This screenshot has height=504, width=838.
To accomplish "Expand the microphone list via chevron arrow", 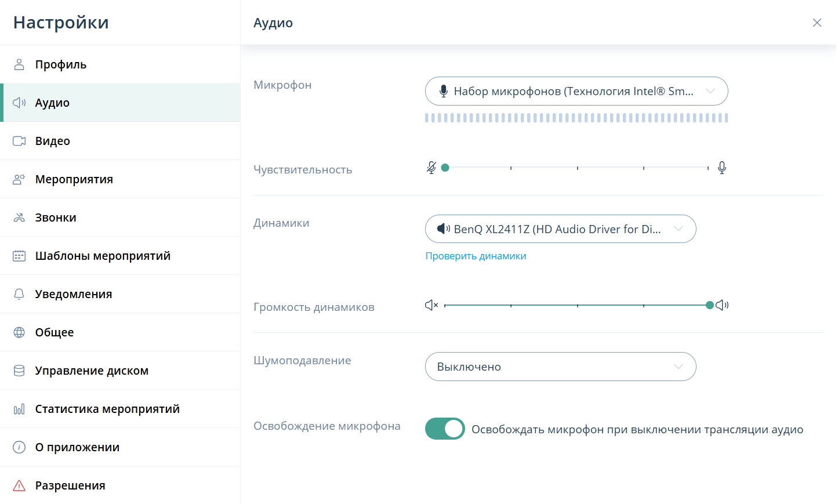I will click(x=710, y=91).
